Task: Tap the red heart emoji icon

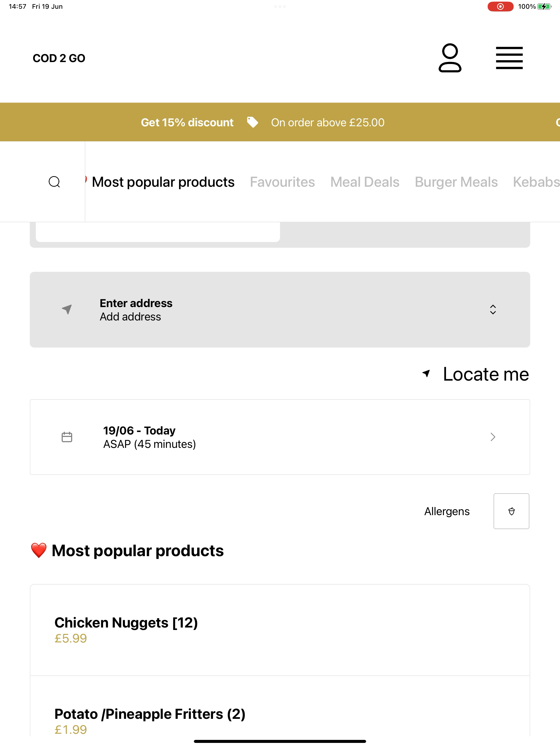Action: (39, 550)
